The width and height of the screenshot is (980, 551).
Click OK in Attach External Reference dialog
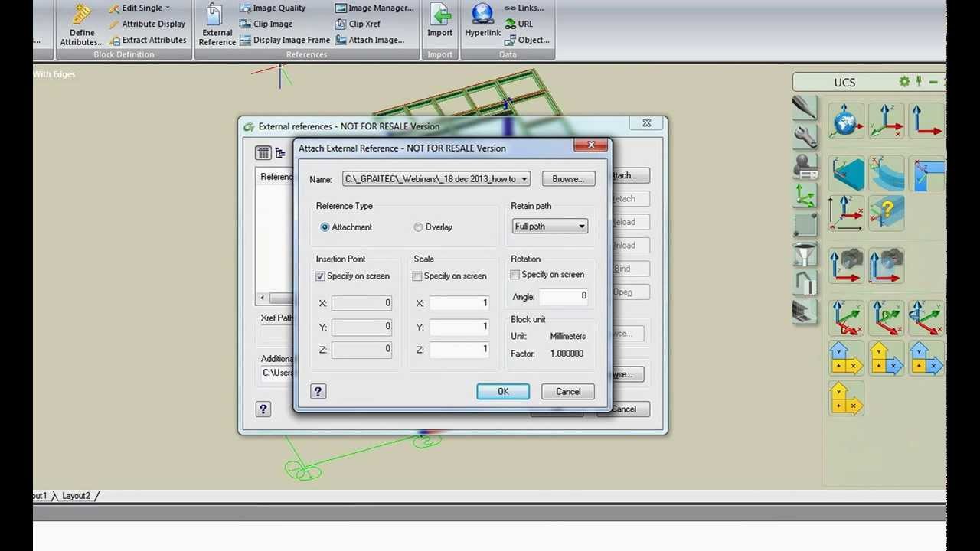point(503,392)
